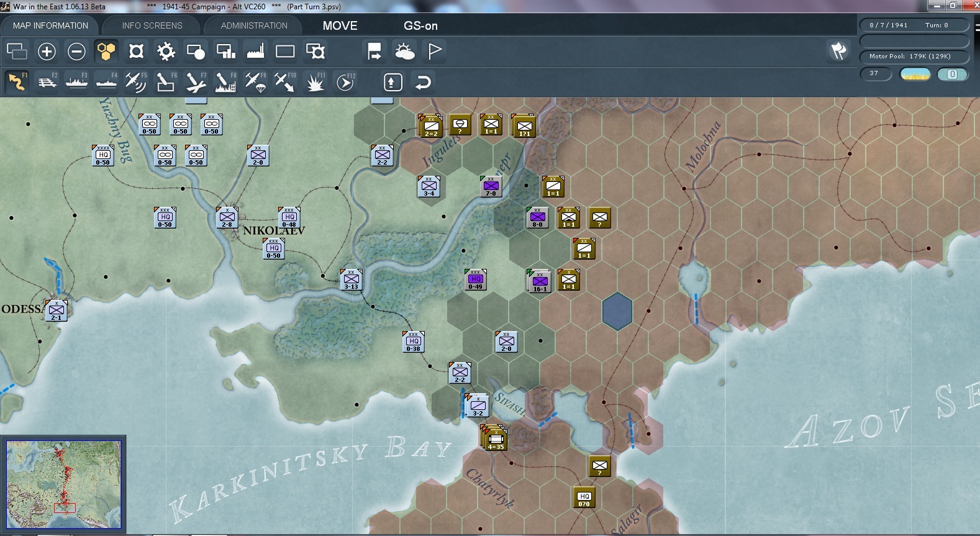The width and height of the screenshot is (980, 536).
Task: Select F1 move mode
Action: (17, 82)
